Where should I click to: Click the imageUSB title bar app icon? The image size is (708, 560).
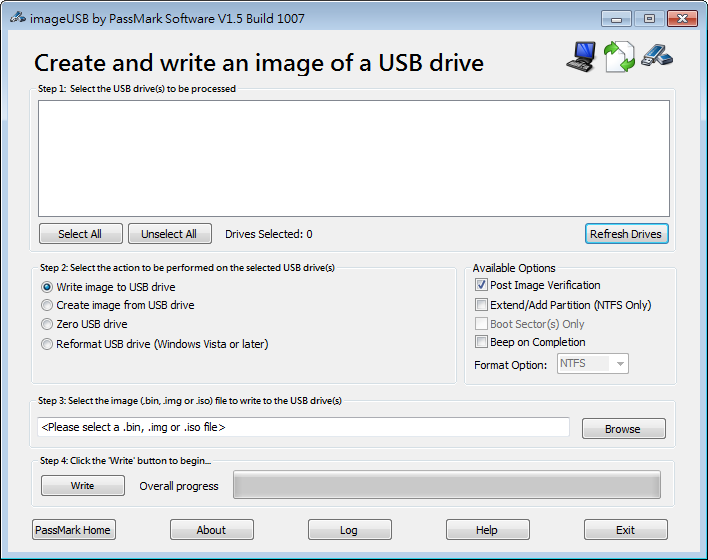point(18,18)
